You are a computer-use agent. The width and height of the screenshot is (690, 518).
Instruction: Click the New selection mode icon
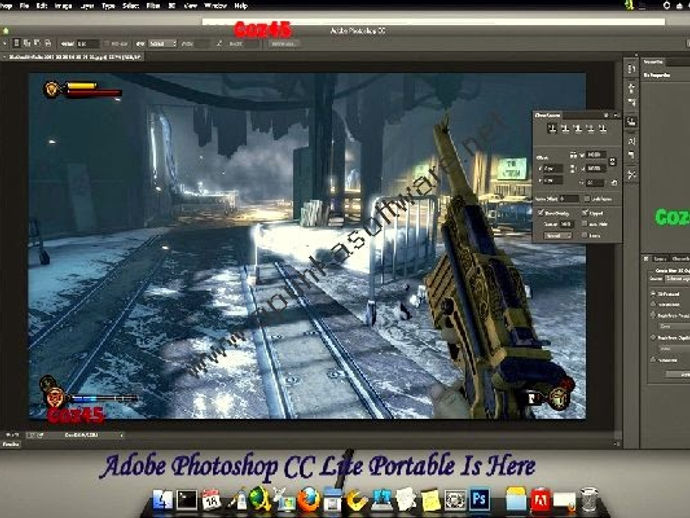point(17,43)
